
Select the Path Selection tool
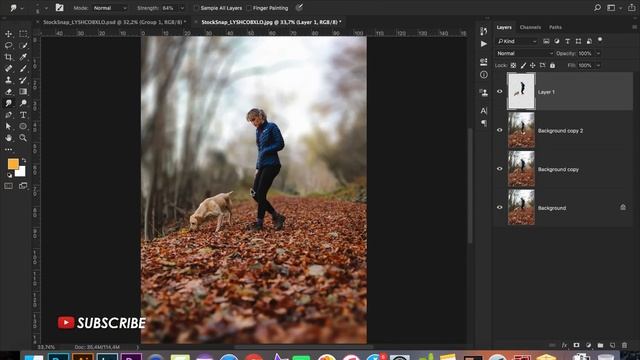(x=9, y=127)
